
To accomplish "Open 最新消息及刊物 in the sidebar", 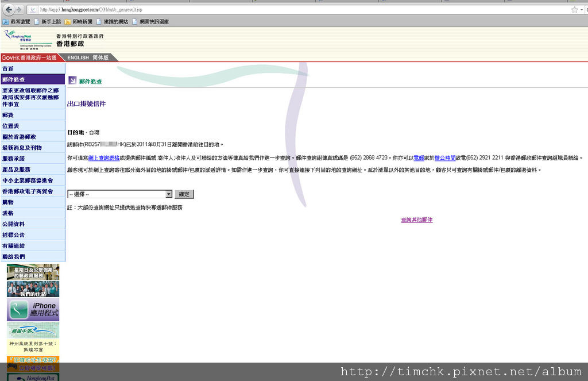I will (33, 148).
